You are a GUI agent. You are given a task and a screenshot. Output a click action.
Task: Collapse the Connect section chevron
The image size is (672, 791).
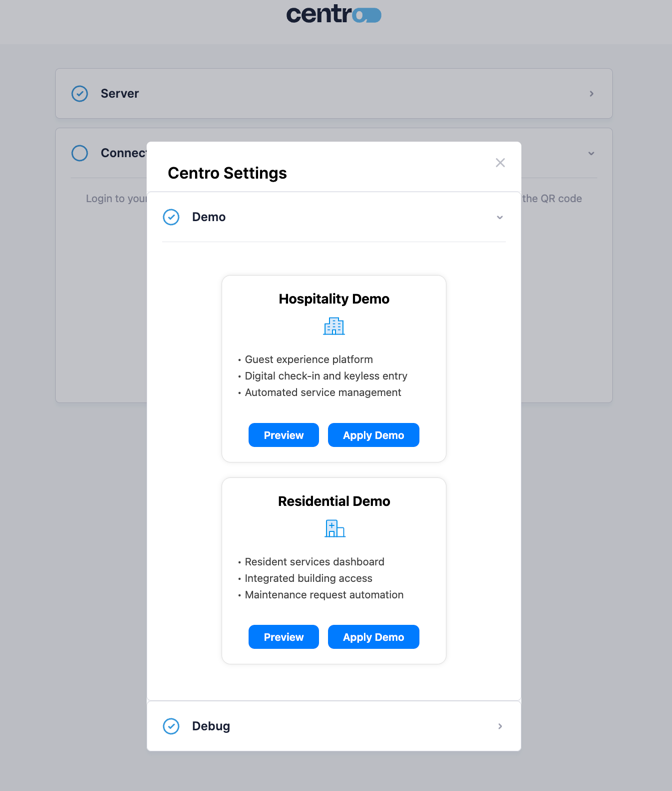pyautogui.click(x=591, y=154)
